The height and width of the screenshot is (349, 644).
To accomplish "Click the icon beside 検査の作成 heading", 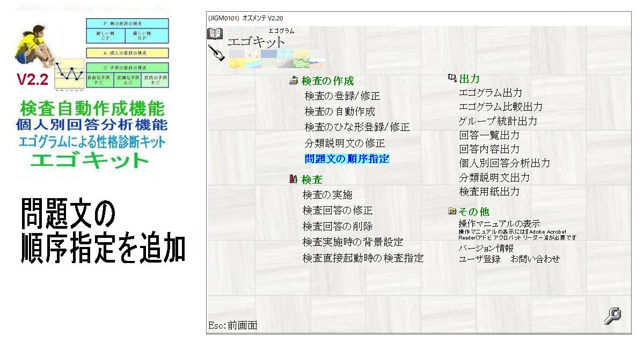I will click(x=293, y=81).
